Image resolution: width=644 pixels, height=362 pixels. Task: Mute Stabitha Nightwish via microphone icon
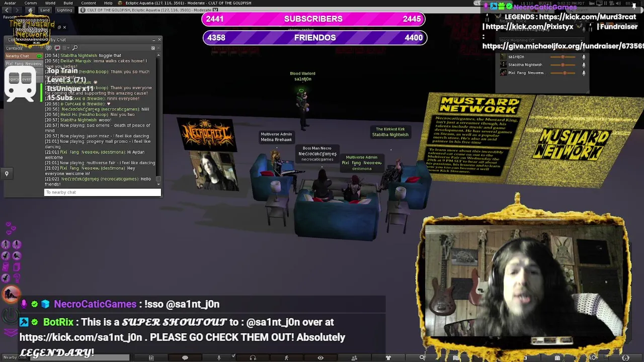pos(584,65)
